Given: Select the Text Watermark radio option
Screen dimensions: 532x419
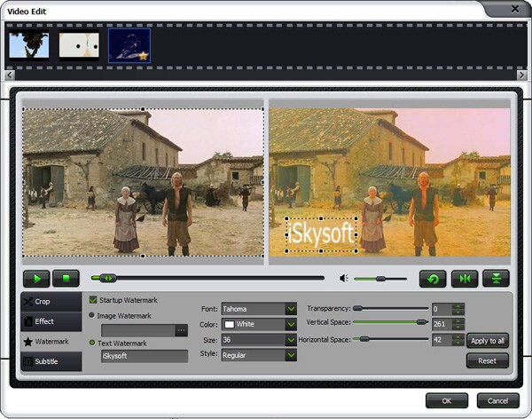Looking at the screenshot, I should click(x=91, y=343).
